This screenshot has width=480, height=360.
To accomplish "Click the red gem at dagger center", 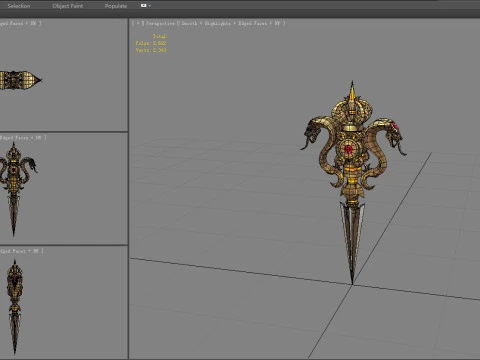I will tap(348, 149).
